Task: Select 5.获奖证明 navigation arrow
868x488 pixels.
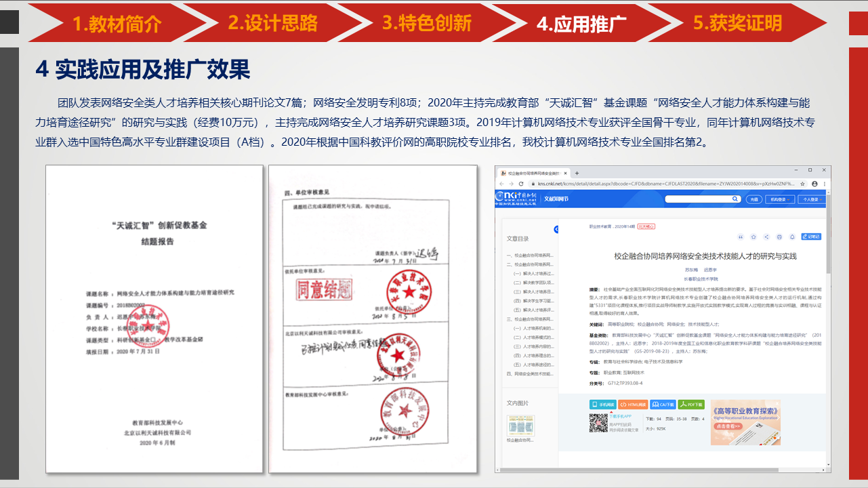Action: [x=737, y=23]
